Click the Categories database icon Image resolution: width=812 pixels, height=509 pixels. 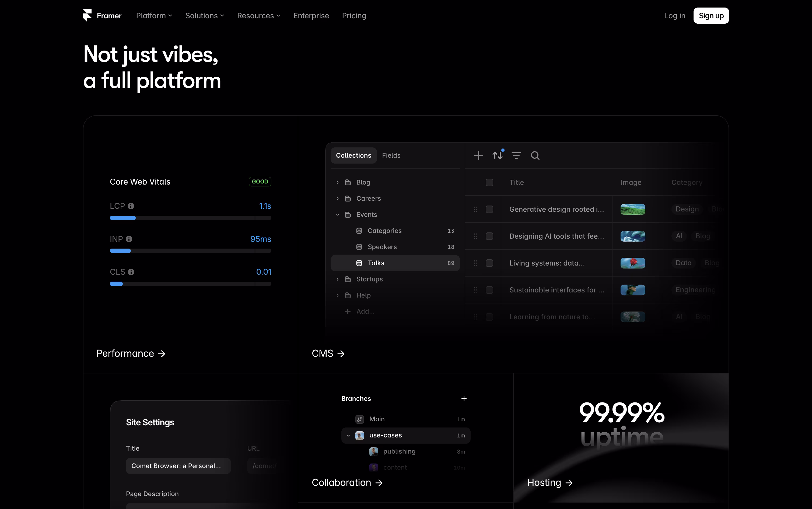click(x=359, y=231)
